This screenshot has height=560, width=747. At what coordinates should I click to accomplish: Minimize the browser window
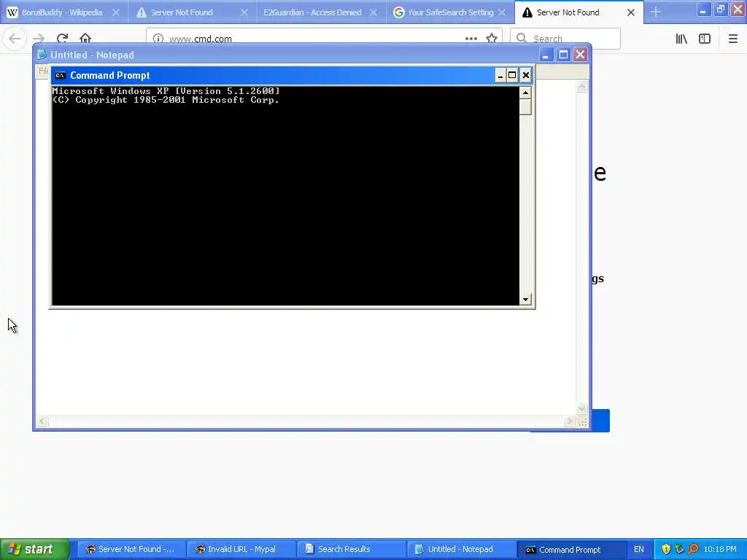(x=703, y=9)
